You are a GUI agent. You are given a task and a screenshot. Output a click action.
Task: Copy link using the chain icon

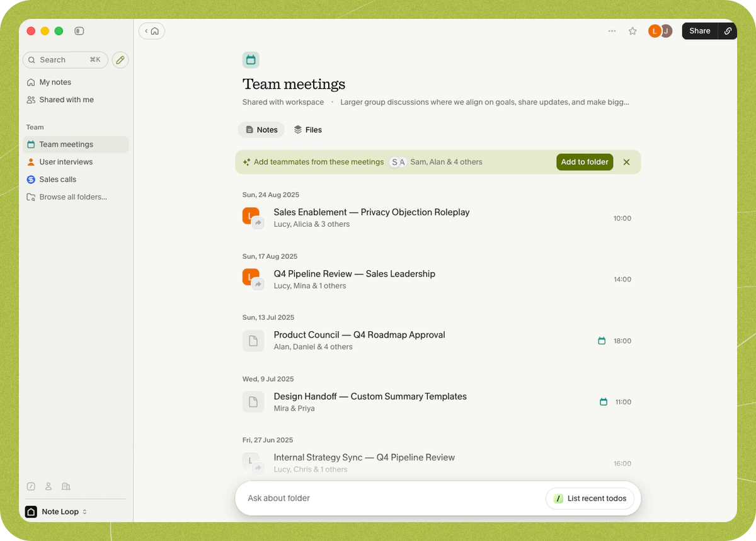pyautogui.click(x=728, y=31)
